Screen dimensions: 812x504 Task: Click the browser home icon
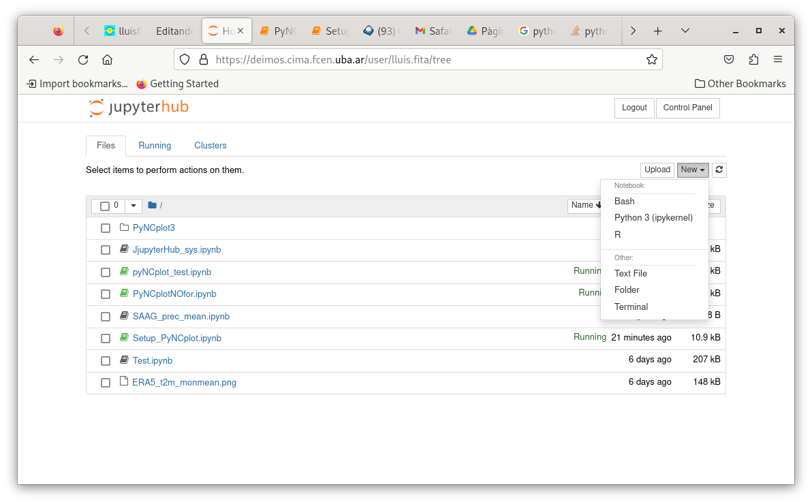point(107,60)
